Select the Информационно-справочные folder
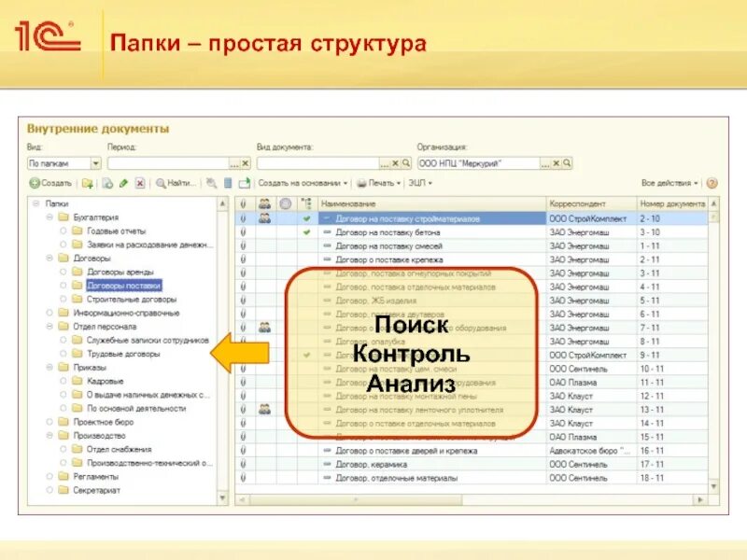The height and width of the screenshot is (560, 747). coord(126,313)
